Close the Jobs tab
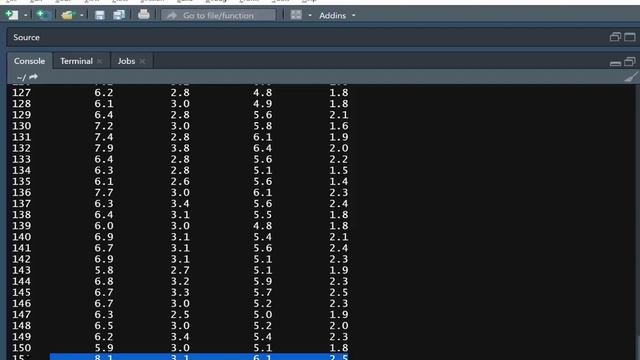 [x=142, y=61]
